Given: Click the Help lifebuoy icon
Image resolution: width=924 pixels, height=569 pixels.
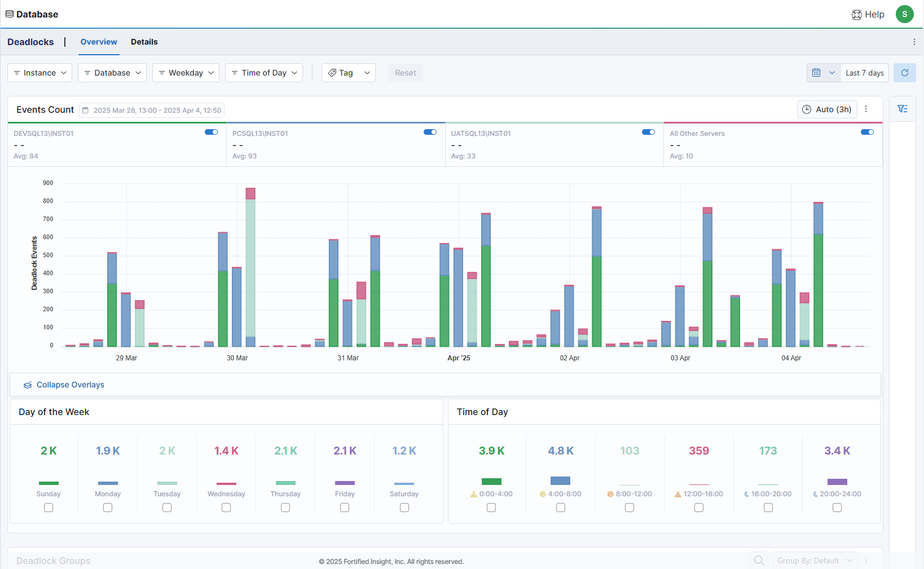Looking at the screenshot, I should point(857,14).
